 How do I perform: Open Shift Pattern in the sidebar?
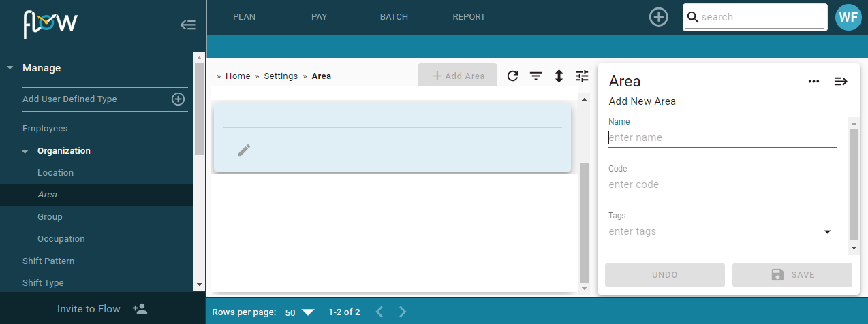(48, 261)
